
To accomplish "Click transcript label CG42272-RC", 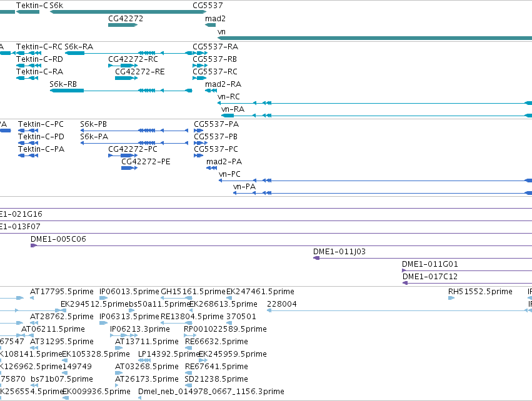I will 133,59.
